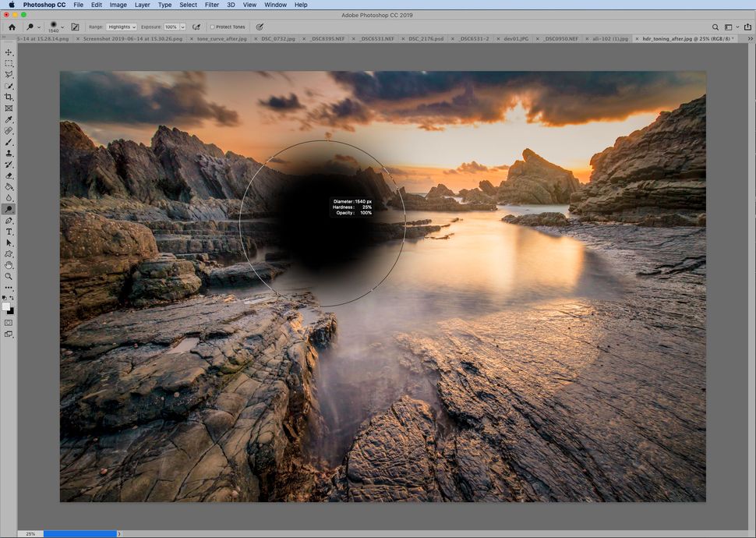Activate the Eyedropper tool
Viewport: 756px width, 538px height.
(x=9, y=119)
